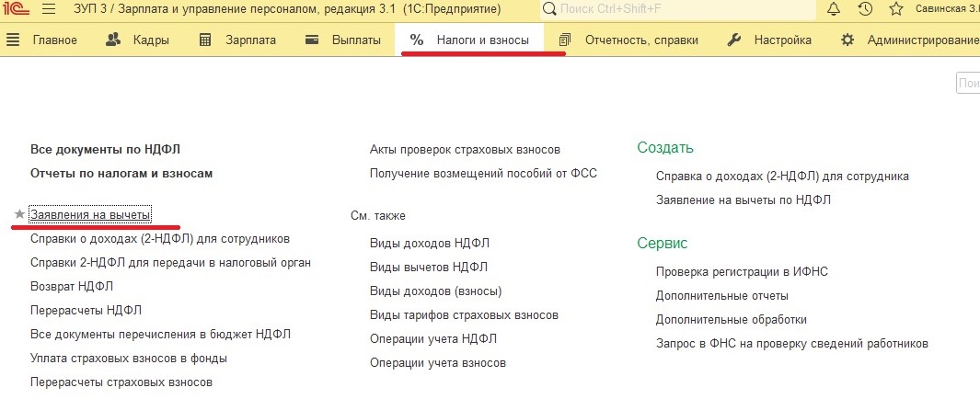
Task: Open Акты проверок страховых взносов
Action: (465, 150)
